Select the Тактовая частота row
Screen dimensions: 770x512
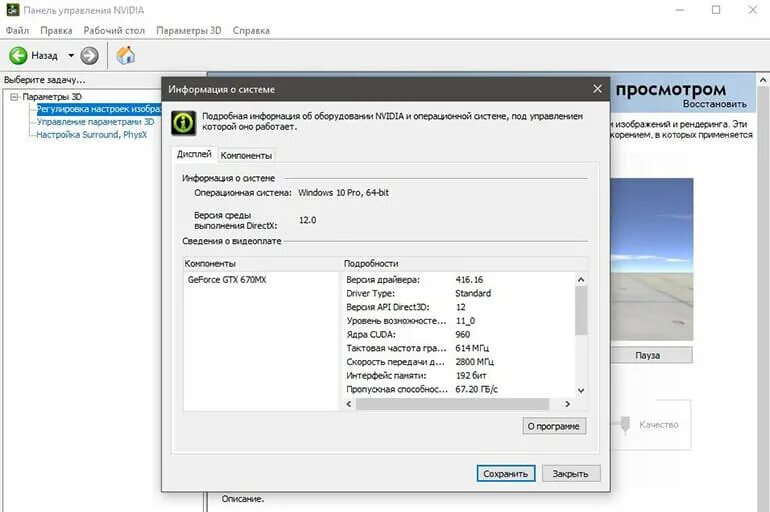pos(460,348)
